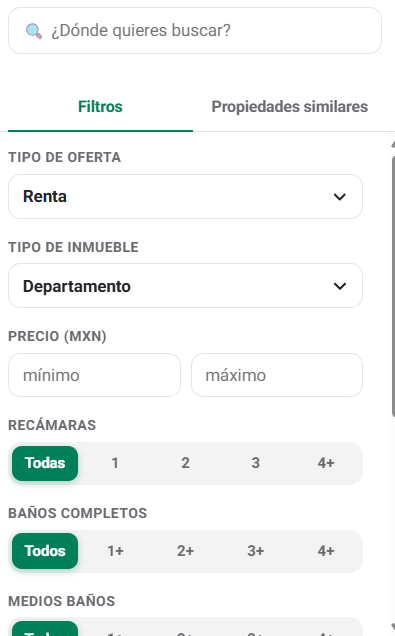Select Todas under Recámaras
The height and width of the screenshot is (636, 395).
click(45, 463)
